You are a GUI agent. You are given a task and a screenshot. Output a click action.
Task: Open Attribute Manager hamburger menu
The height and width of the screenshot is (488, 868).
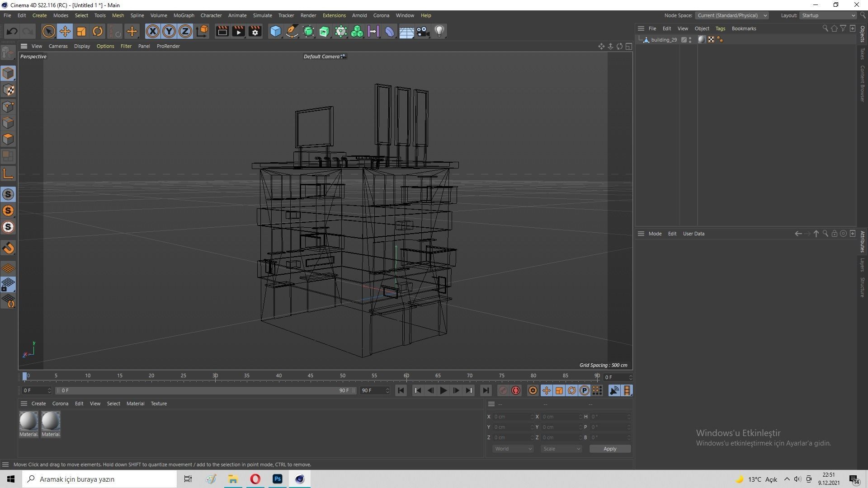click(641, 234)
